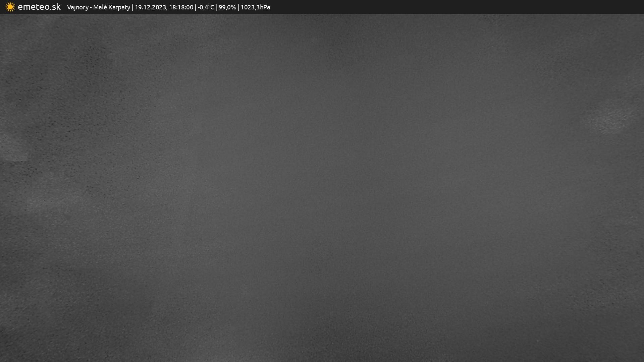This screenshot has height=362, width=644.
Task: Click the temperature reading -0,4°C
Action: click(206, 7)
